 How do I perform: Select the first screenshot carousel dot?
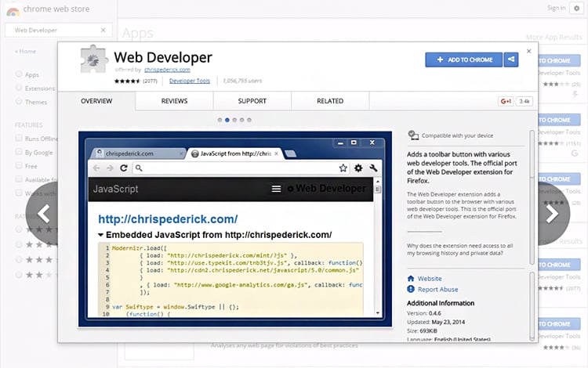click(220, 120)
